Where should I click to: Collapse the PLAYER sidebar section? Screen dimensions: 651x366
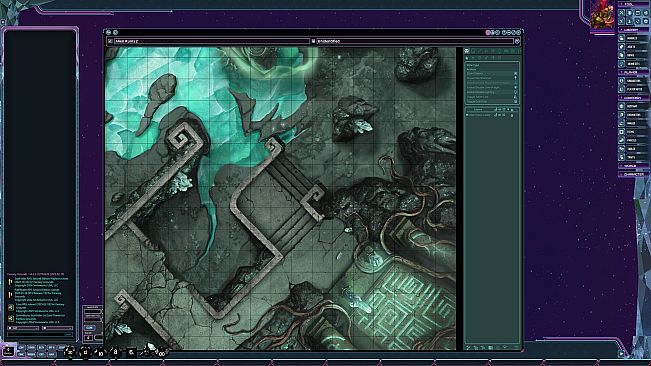click(x=634, y=72)
